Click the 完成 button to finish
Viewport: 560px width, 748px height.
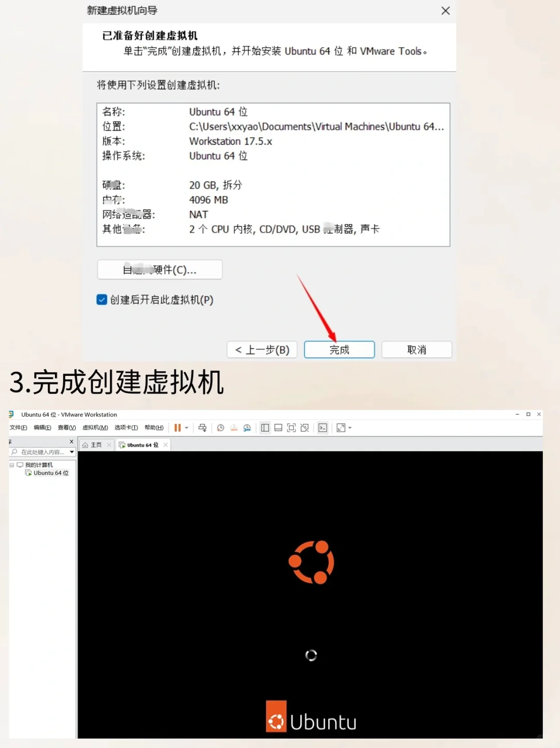(x=339, y=349)
